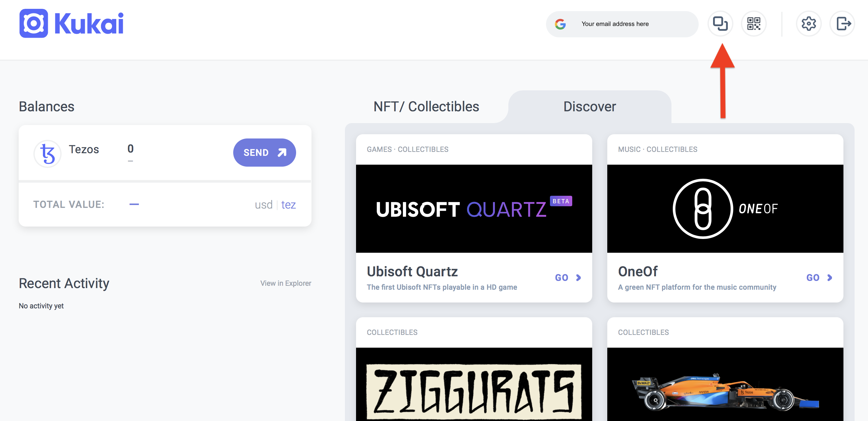Click the Ubisoft Quartz card title
Viewport: 868px width, 421px height.
pyautogui.click(x=412, y=271)
